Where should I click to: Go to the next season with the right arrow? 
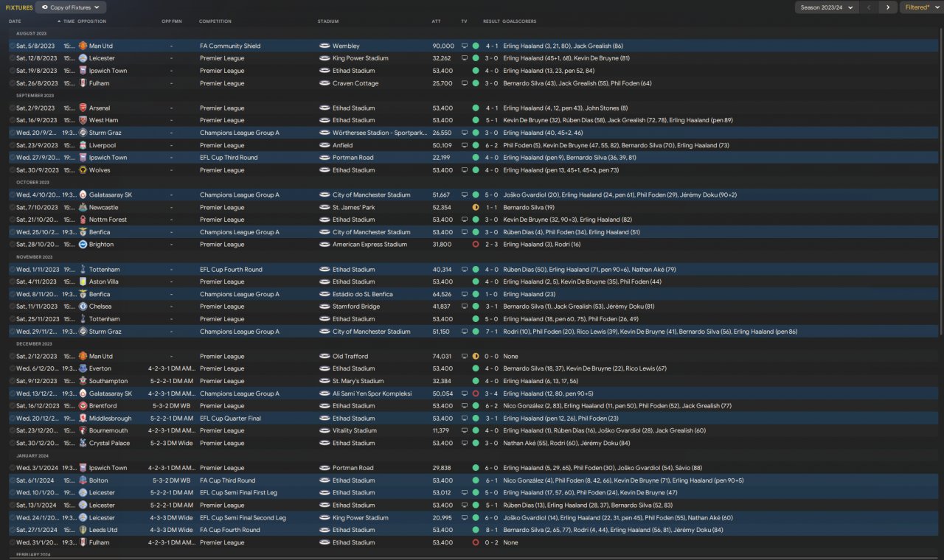(x=887, y=7)
